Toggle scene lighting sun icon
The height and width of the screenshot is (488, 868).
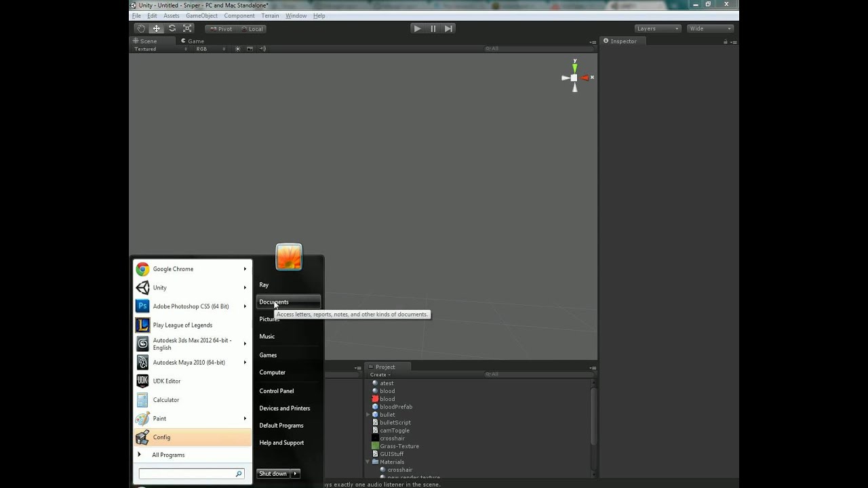pos(237,49)
